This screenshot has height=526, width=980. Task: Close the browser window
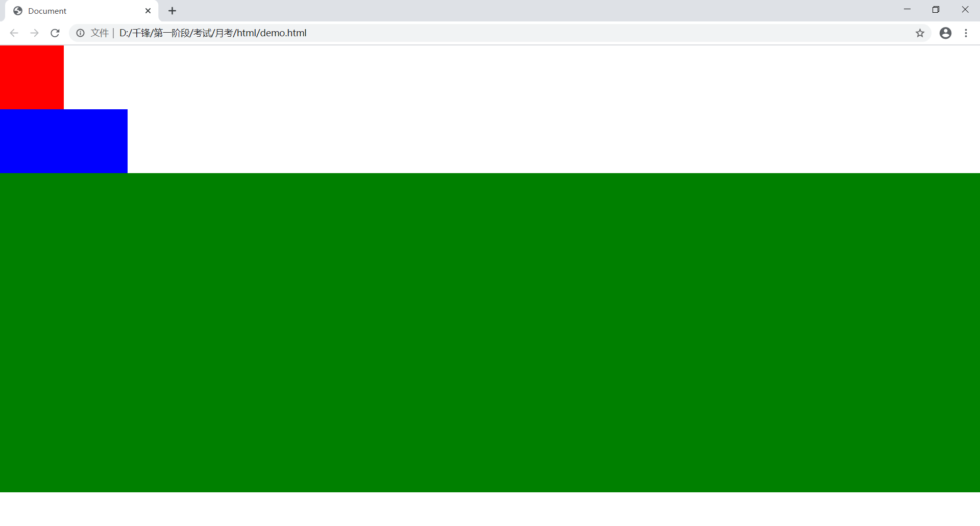[965, 10]
